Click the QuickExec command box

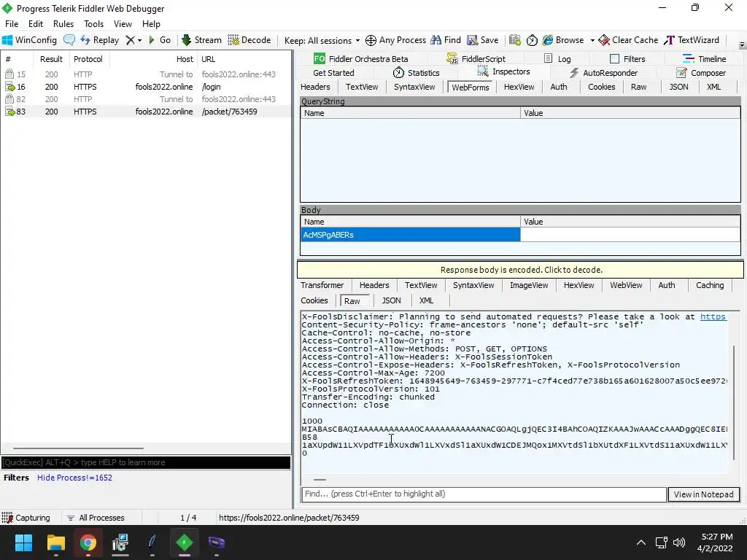coord(146,462)
